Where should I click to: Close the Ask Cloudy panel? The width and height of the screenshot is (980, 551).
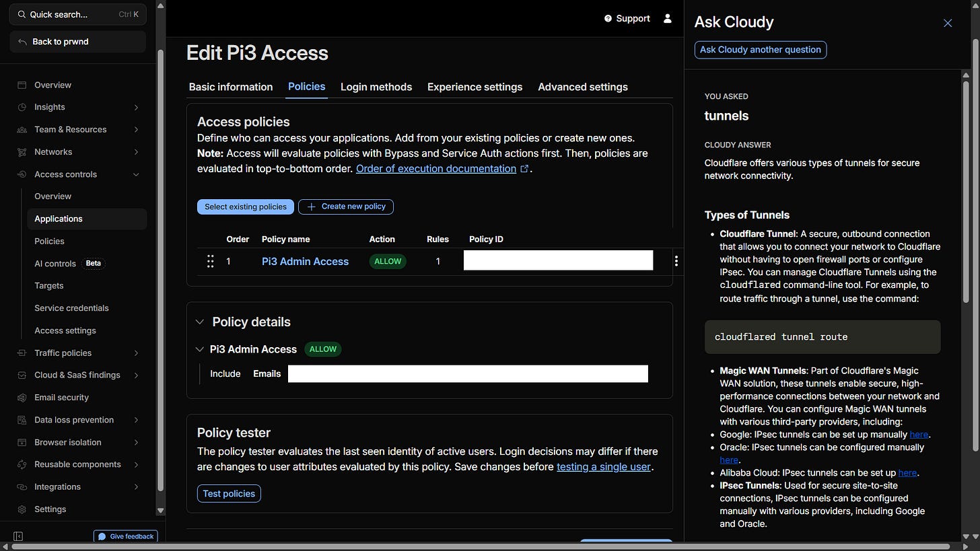[948, 23]
